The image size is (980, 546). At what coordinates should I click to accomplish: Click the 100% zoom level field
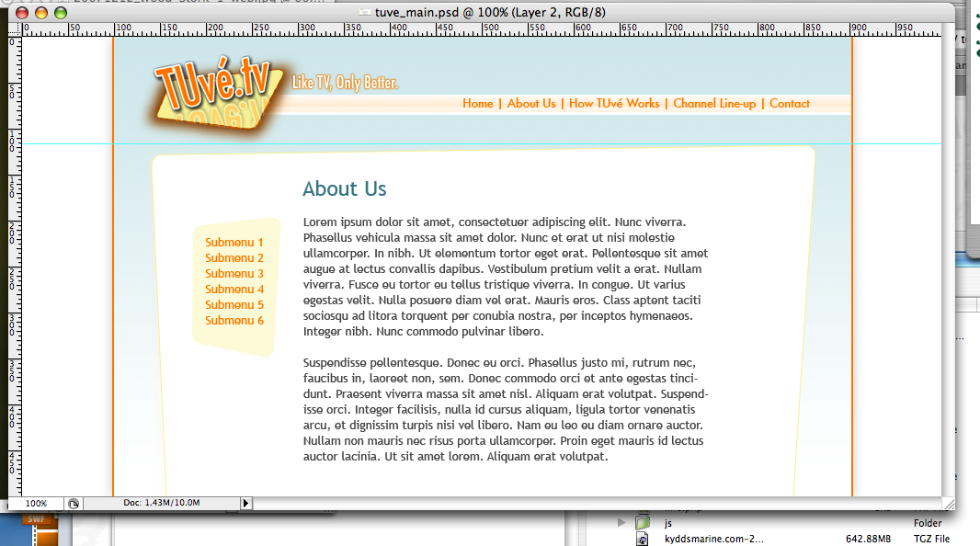(36, 504)
